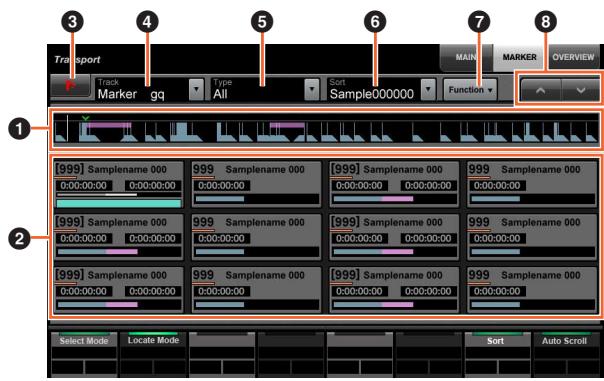Click the red flag marker button
The image size is (604, 381).
pyautogui.click(x=70, y=86)
